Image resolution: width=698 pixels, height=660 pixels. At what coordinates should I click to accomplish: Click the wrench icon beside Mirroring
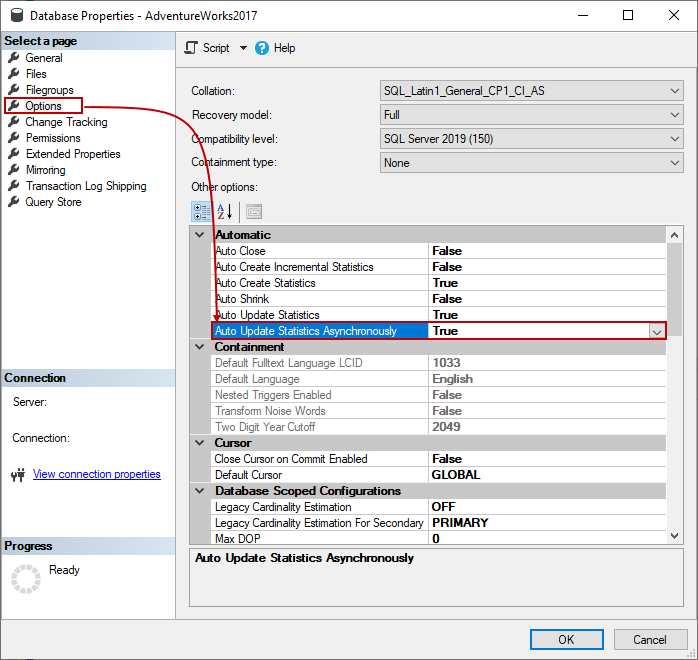pos(14,170)
